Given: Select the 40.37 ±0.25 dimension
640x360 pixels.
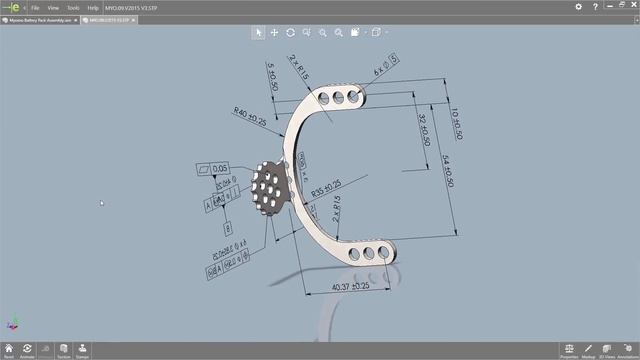Looking at the screenshot, I should 351,287.
